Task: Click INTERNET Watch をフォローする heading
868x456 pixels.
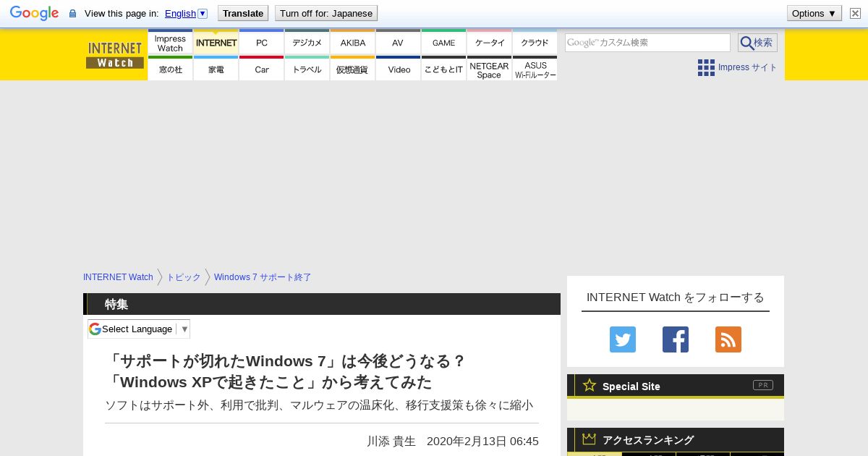Action: pos(676,297)
